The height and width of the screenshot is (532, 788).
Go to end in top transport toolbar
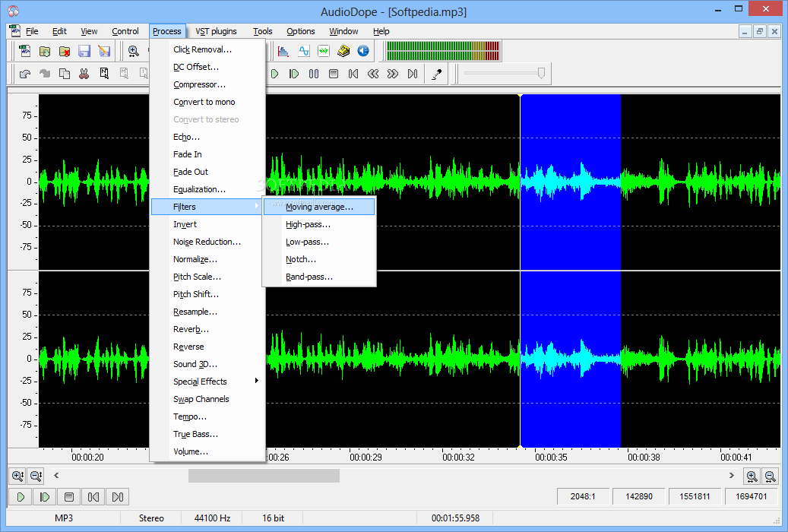413,74
